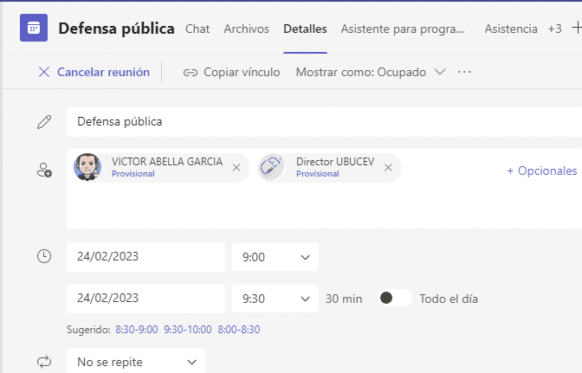Click the calendar meeting icon beside the title
The image size is (582, 373).
[34, 28]
